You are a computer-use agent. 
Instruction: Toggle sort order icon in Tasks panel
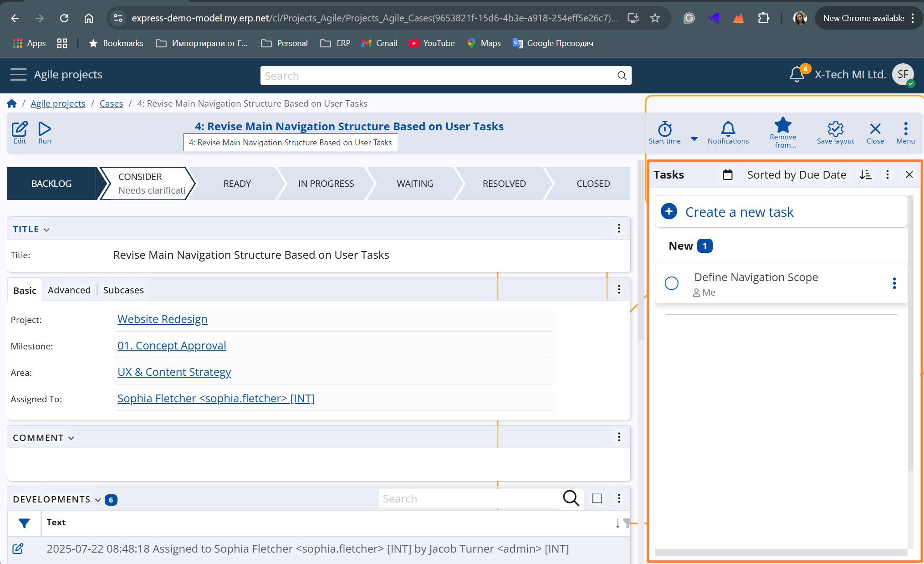tap(865, 174)
